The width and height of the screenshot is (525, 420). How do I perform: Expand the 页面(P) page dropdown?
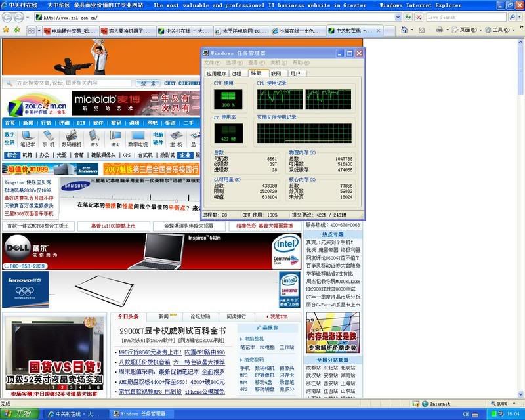coord(468,30)
